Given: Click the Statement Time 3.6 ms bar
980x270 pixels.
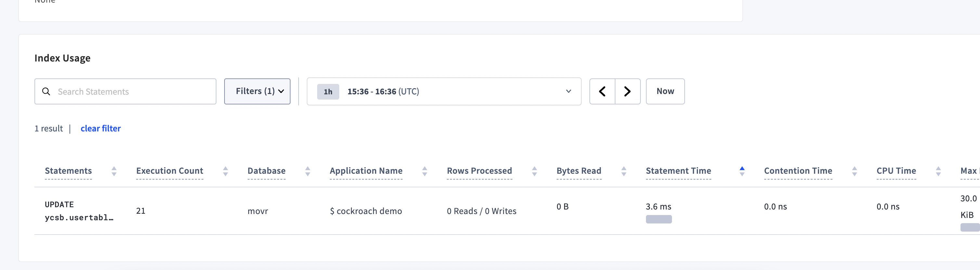Looking at the screenshot, I should click(659, 219).
